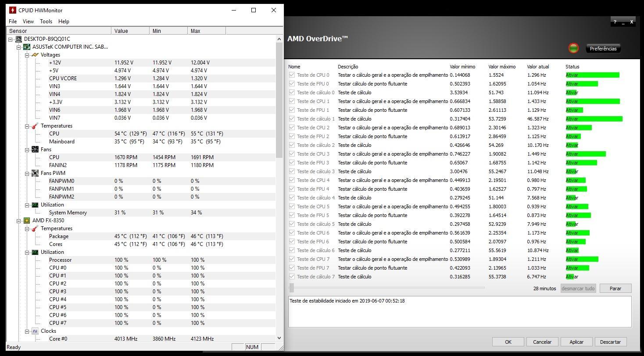
Task: Click the NUM indicator in status bar
Action: (x=252, y=347)
